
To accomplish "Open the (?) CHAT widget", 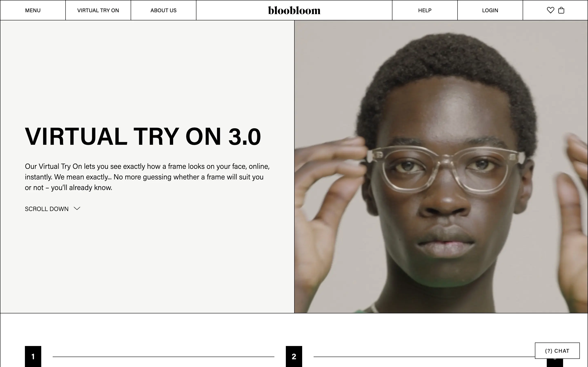I will tap(557, 351).
